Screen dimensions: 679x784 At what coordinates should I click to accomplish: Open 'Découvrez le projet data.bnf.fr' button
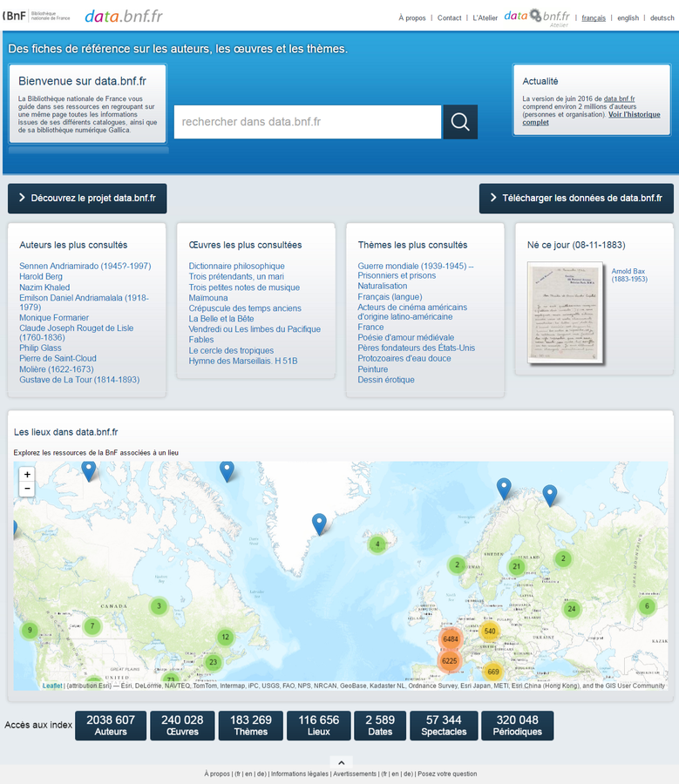pos(87,199)
